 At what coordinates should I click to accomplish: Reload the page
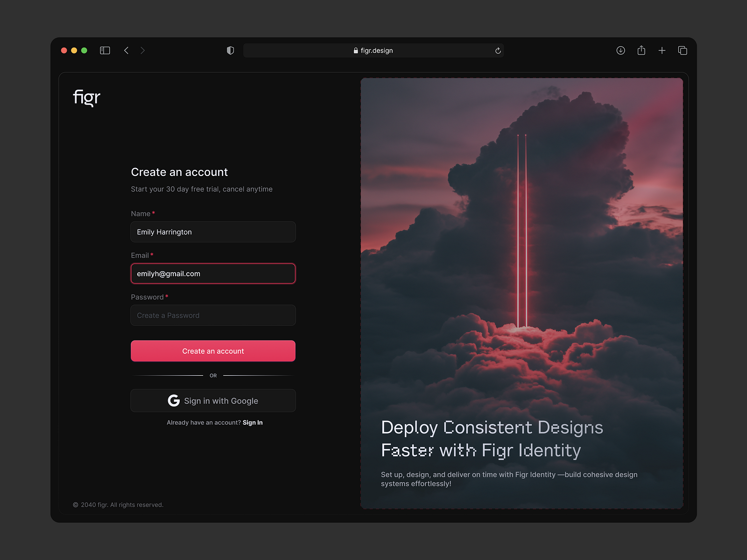click(498, 50)
